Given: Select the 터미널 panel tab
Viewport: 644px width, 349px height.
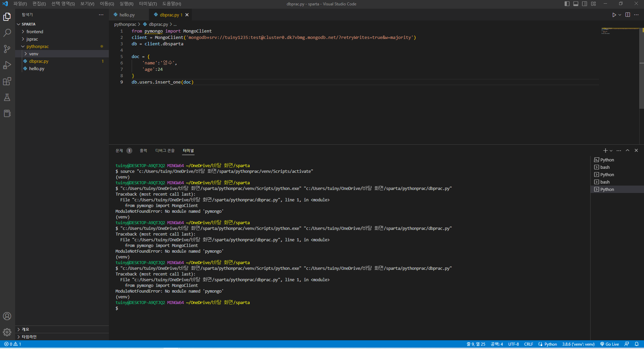Looking at the screenshot, I should 188,151.
